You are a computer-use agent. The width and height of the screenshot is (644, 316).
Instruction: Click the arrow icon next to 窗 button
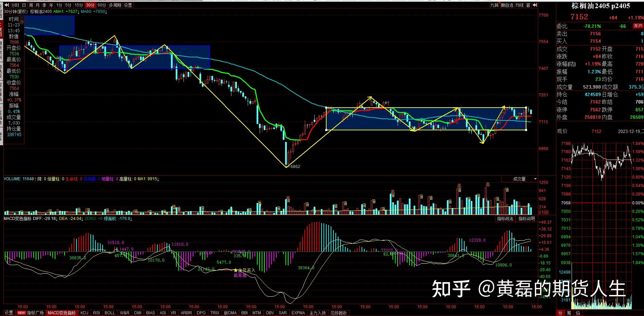coord(535,5)
